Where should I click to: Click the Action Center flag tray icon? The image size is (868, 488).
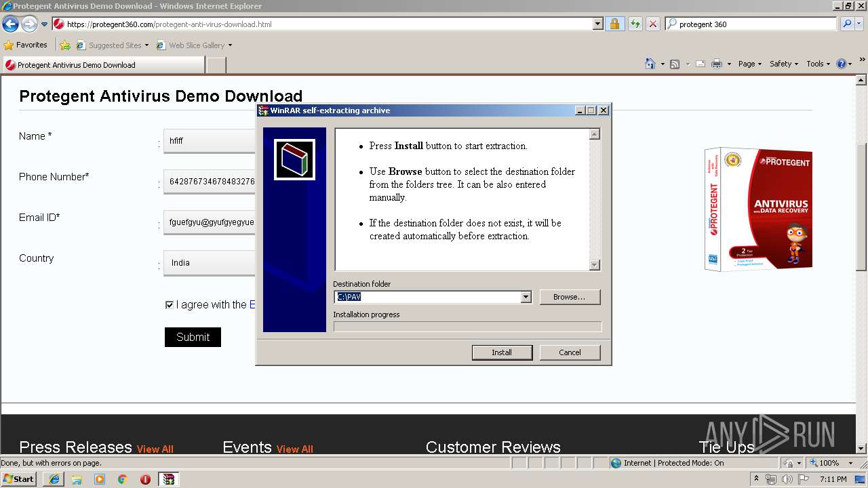coord(804,479)
